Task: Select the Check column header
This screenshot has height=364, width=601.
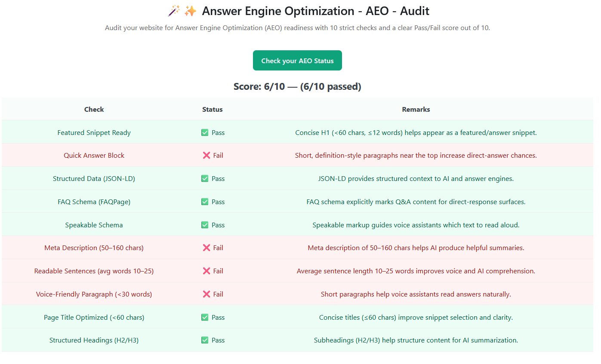Action: (94, 110)
